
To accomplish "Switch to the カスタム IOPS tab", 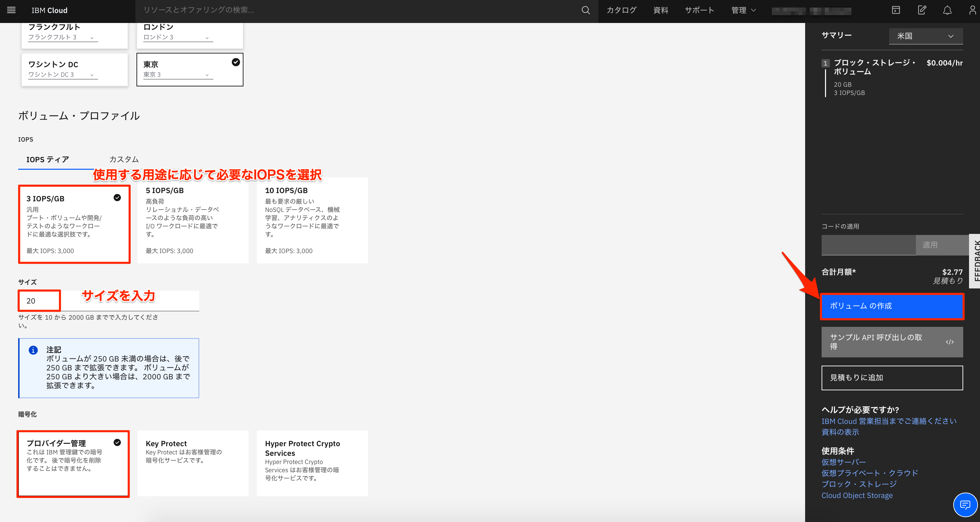I will point(124,159).
